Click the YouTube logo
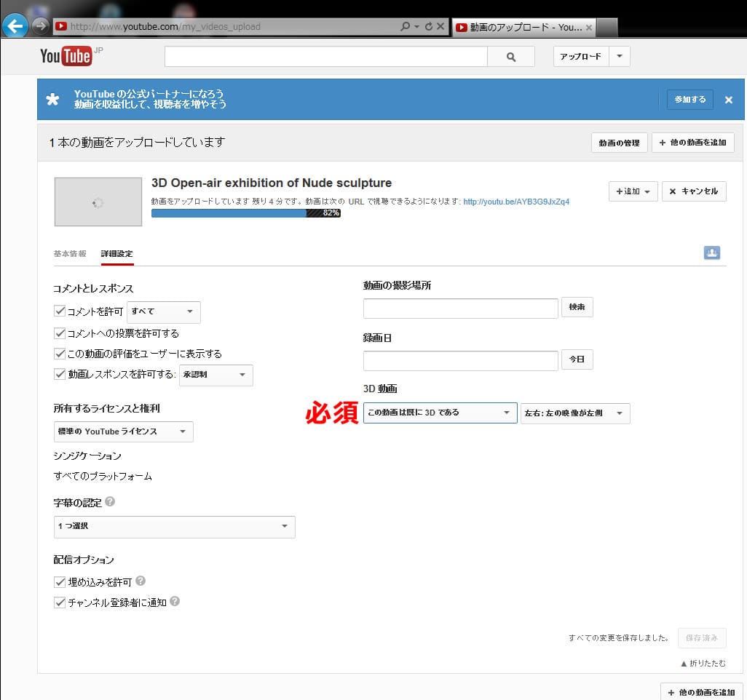 coord(66,56)
